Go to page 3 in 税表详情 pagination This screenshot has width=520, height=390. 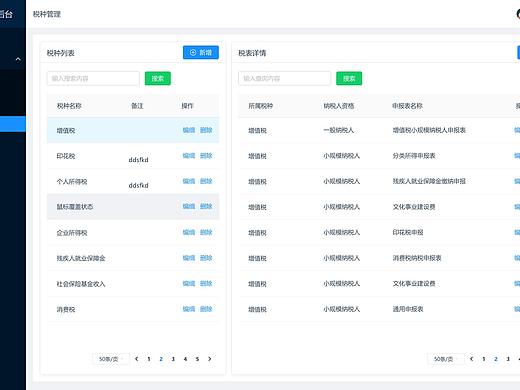pyautogui.click(x=508, y=359)
